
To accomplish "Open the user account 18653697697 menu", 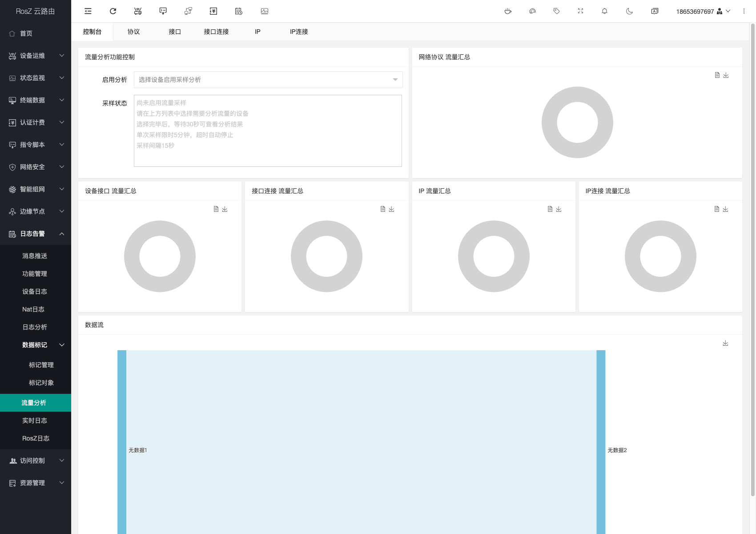I will (703, 11).
